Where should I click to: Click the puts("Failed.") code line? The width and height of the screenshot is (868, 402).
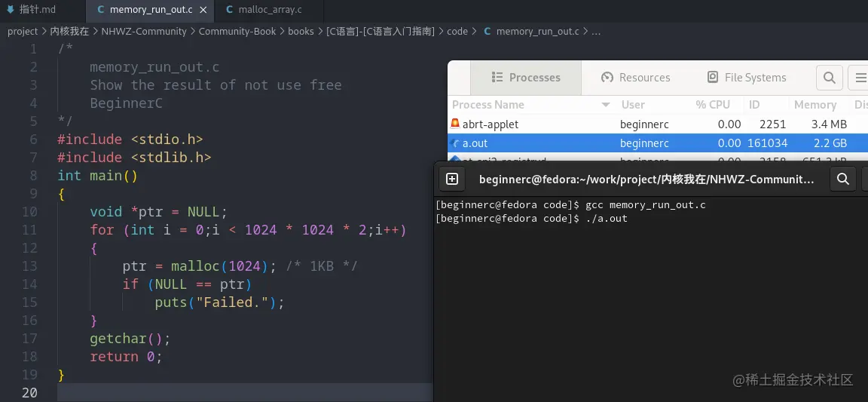click(x=219, y=302)
